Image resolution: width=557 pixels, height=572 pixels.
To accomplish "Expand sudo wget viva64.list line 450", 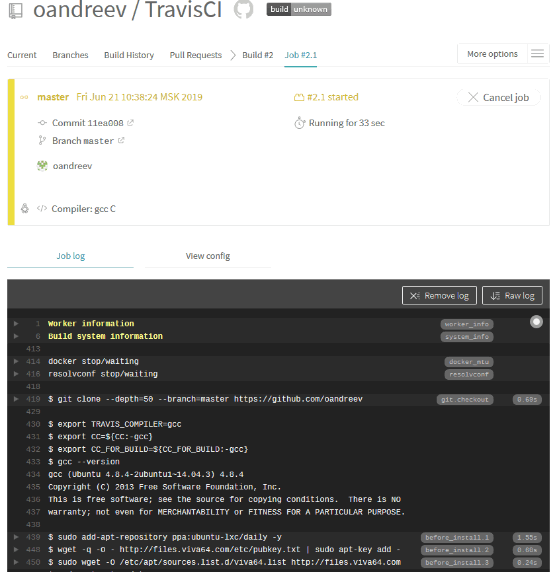I will pyautogui.click(x=16, y=562).
